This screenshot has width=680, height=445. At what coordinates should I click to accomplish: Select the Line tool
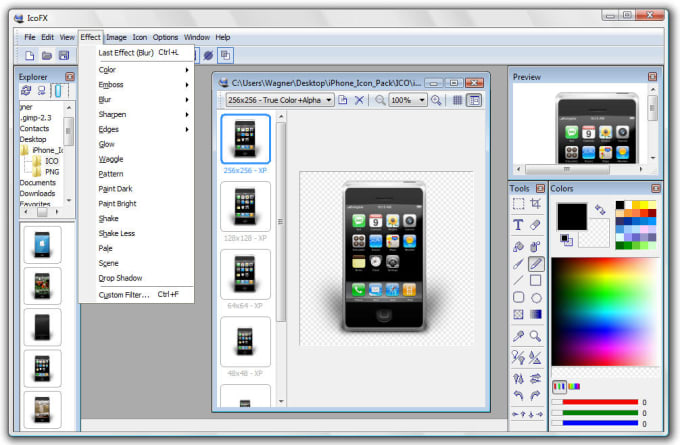pyautogui.click(x=518, y=281)
